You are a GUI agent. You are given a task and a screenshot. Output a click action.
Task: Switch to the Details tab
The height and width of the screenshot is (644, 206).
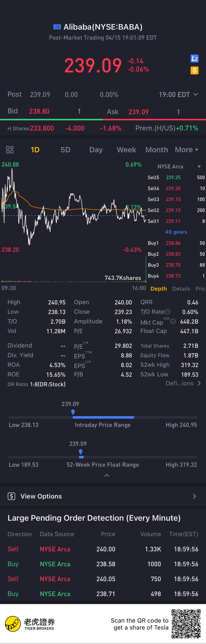[x=181, y=289]
